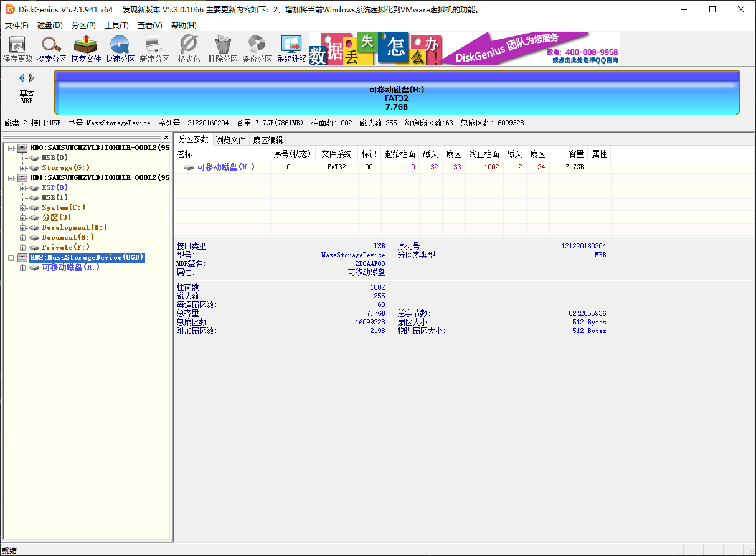
Task: Expand the Storage(G:) tree node
Action: click(x=23, y=167)
